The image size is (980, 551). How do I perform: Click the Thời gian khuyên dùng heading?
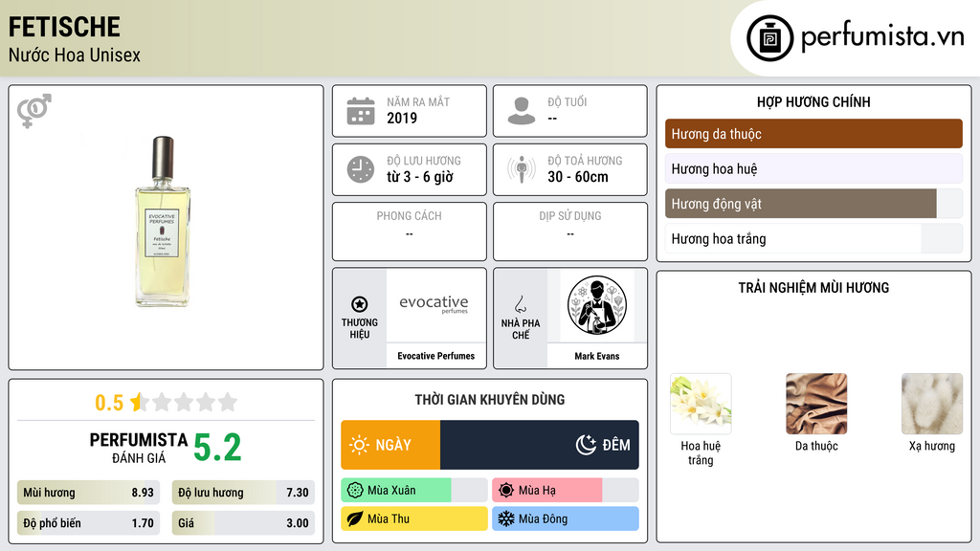[x=490, y=400]
